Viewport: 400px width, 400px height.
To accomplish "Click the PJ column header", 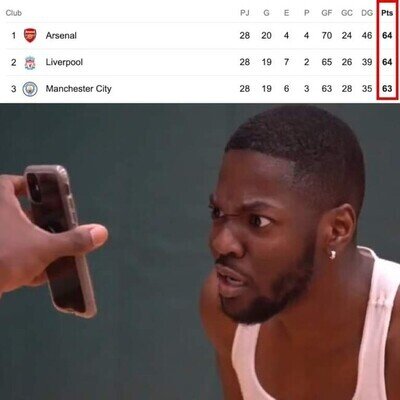I will coord(245,13).
